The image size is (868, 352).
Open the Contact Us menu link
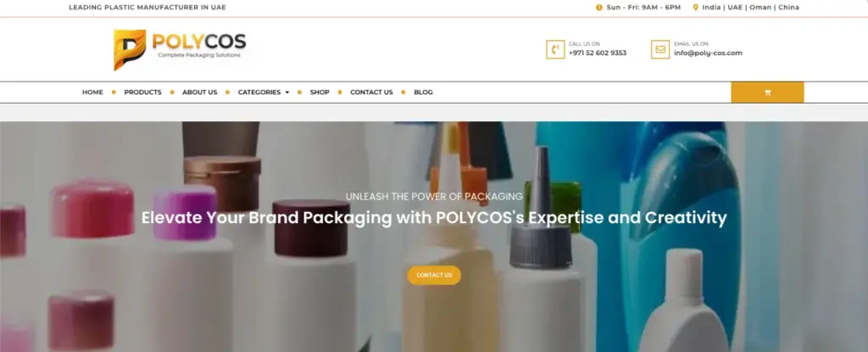pyautogui.click(x=371, y=92)
